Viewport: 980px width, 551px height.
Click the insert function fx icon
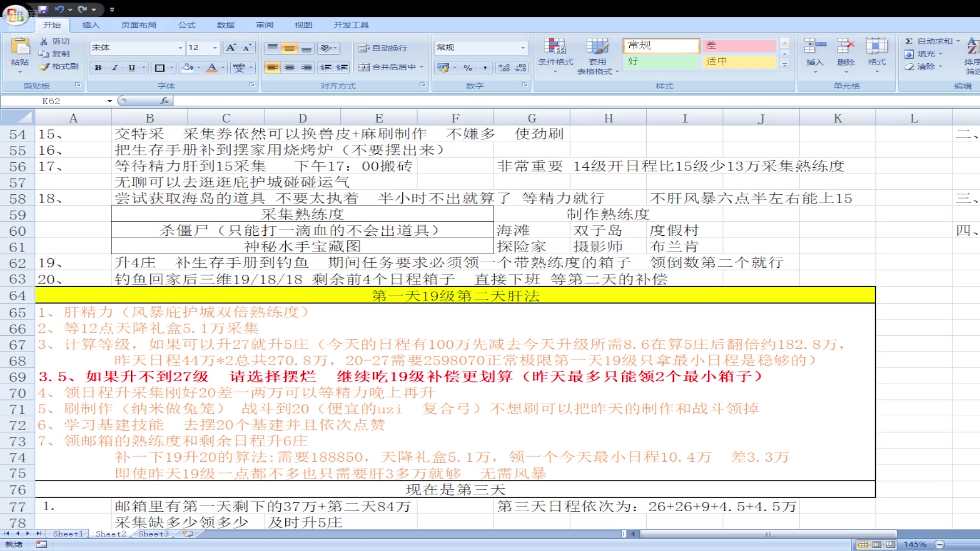click(x=164, y=101)
